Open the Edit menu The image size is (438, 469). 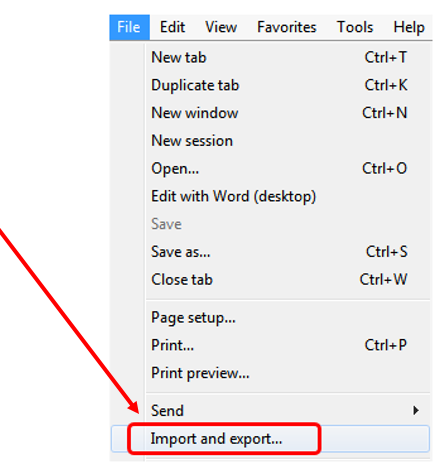pos(172,27)
